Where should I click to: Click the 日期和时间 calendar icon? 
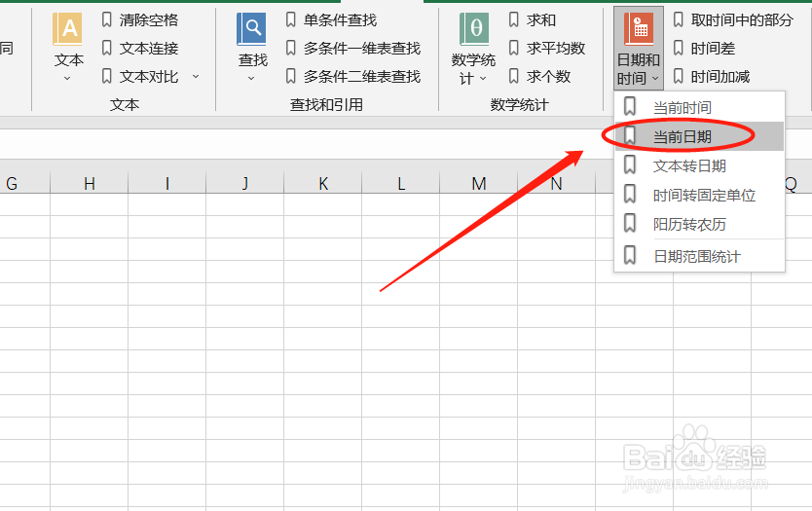click(639, 29)
